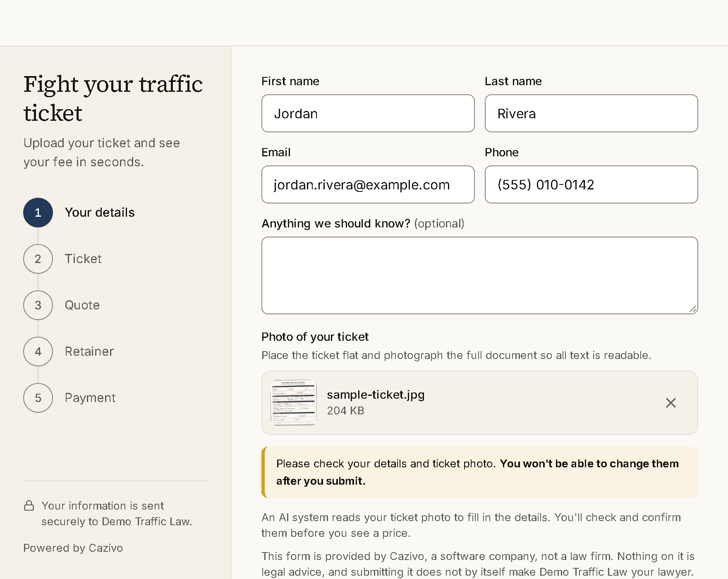Click the 'Retainer' step label

point(89,352)
